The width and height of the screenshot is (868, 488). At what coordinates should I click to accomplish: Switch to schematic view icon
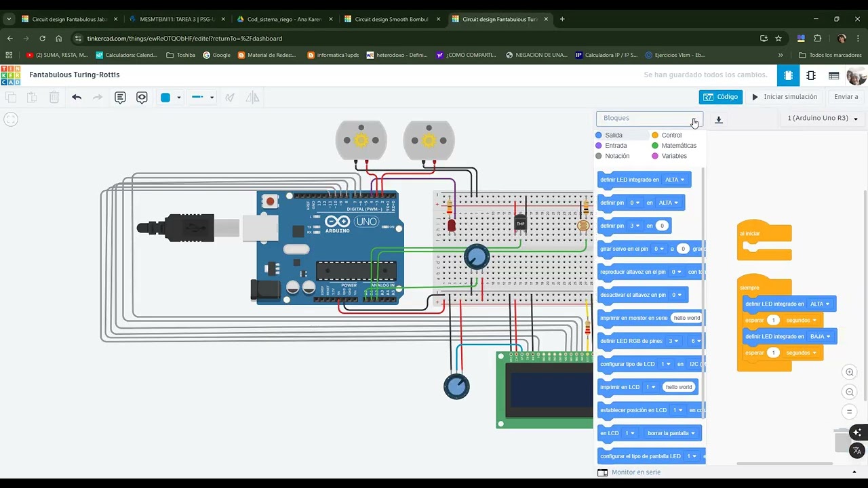pyautogui.click(x=811, y=75)
